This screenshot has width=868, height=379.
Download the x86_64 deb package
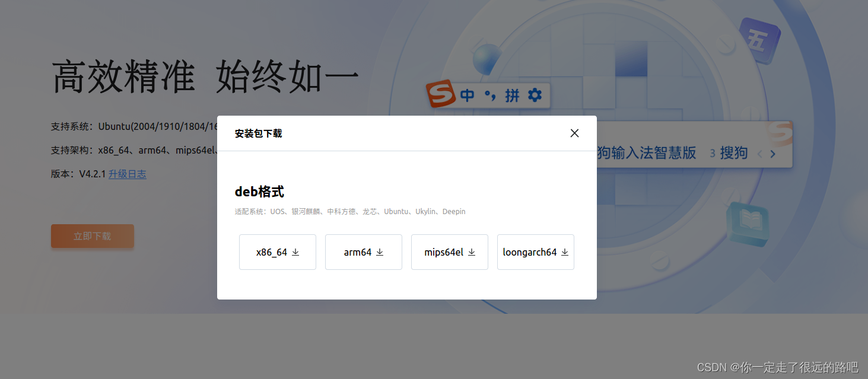pos(278,252)
